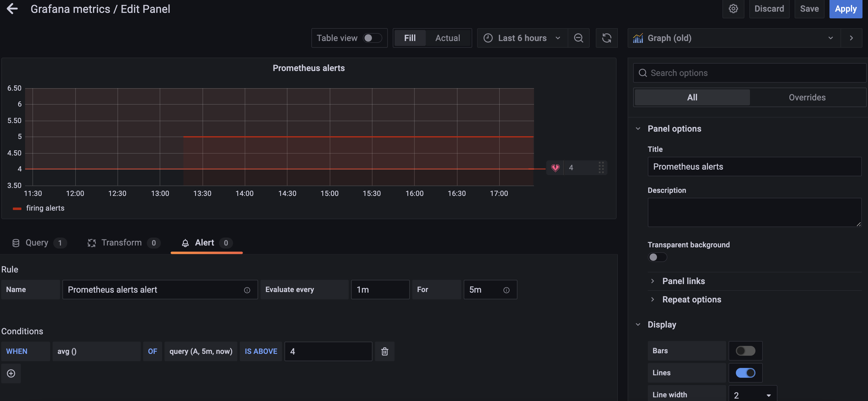This screenshot has width=868, height=401.
Task: Click the alert threshold heart handle
Action: point(555,168)
